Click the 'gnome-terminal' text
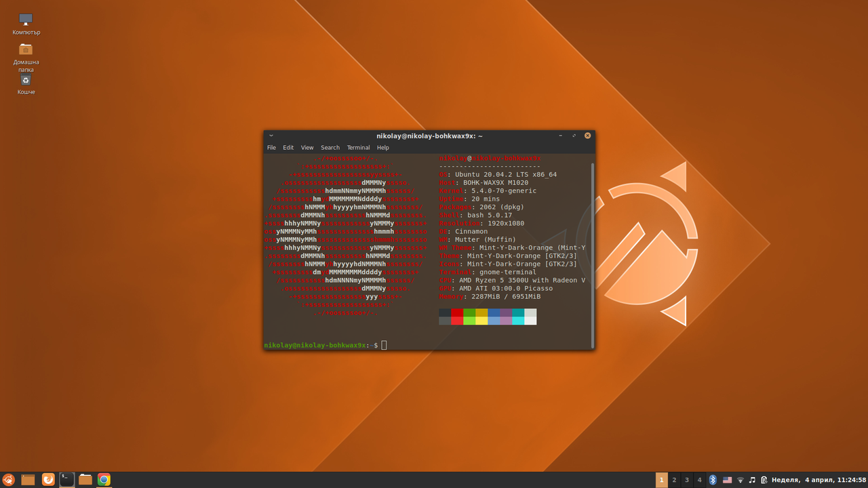 508,272
